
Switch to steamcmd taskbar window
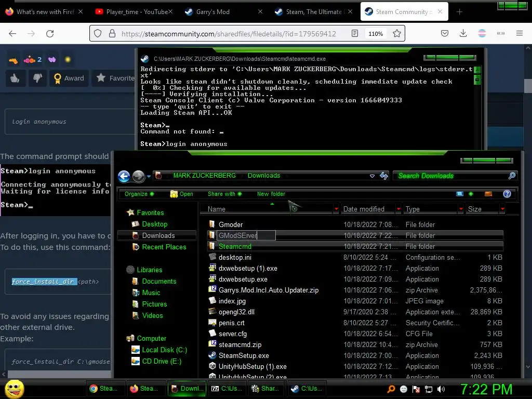coord(307,389)
